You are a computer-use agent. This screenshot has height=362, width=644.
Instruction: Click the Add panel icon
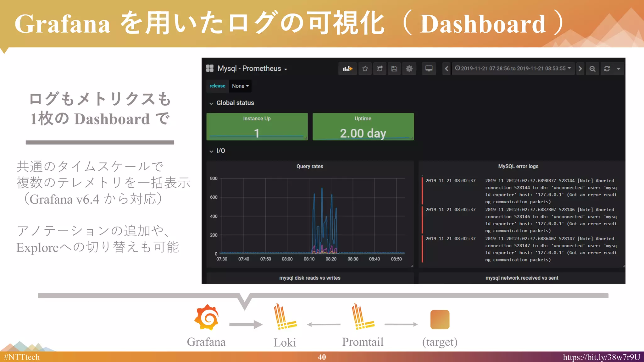point(347,69)
